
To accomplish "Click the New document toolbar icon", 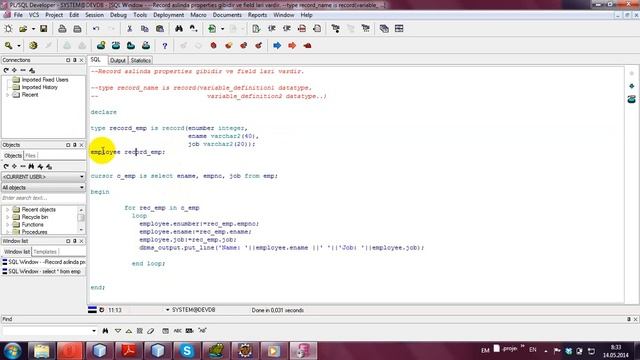I will (8, 29).
